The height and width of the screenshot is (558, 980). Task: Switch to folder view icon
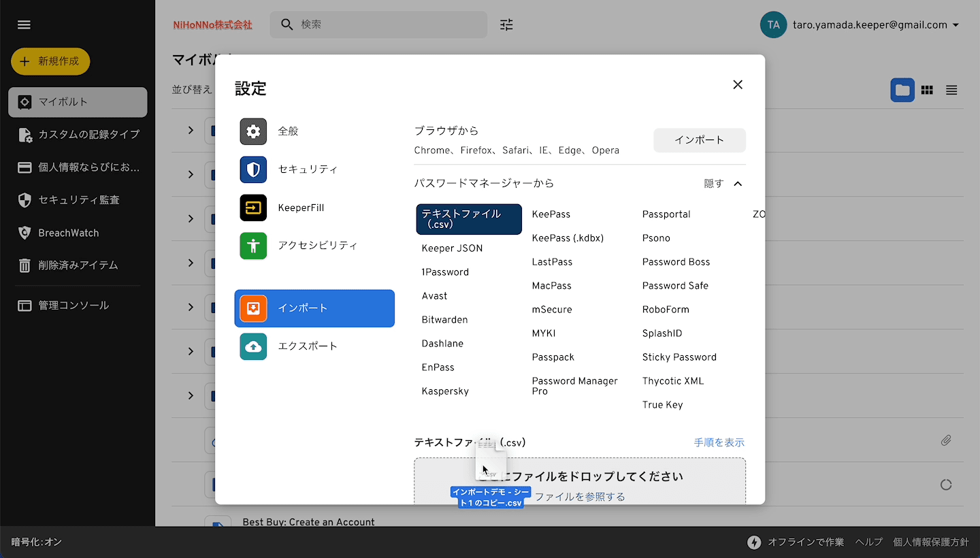pos(902,90)
